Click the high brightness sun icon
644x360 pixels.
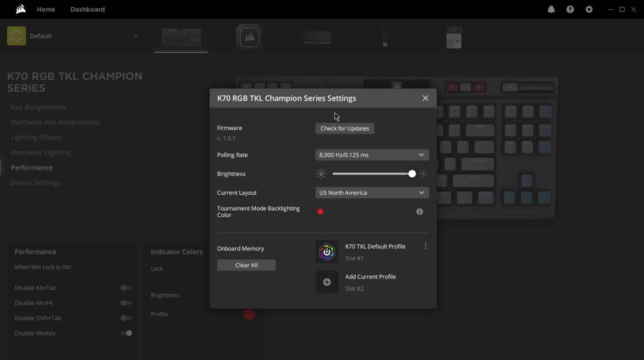423,174
